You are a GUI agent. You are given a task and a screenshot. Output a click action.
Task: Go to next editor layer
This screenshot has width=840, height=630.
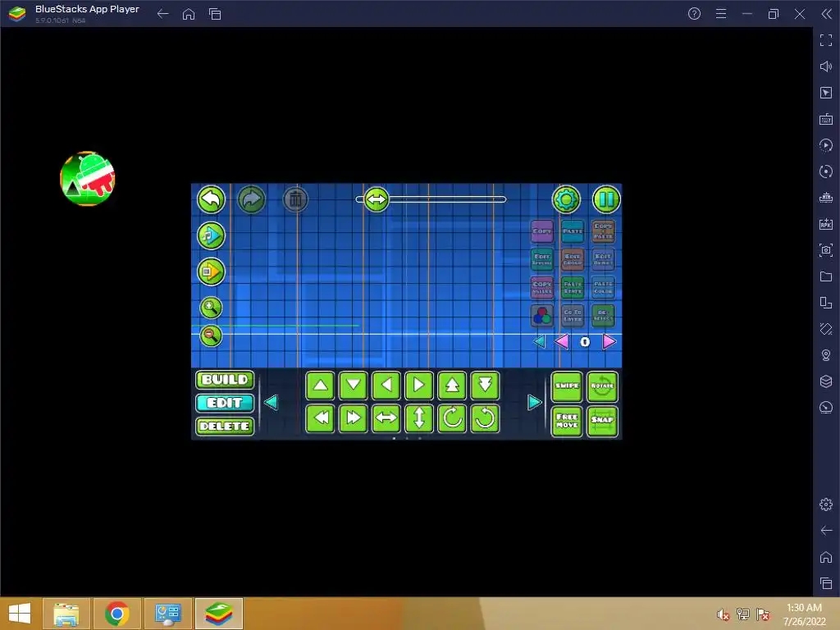(609, 341)
